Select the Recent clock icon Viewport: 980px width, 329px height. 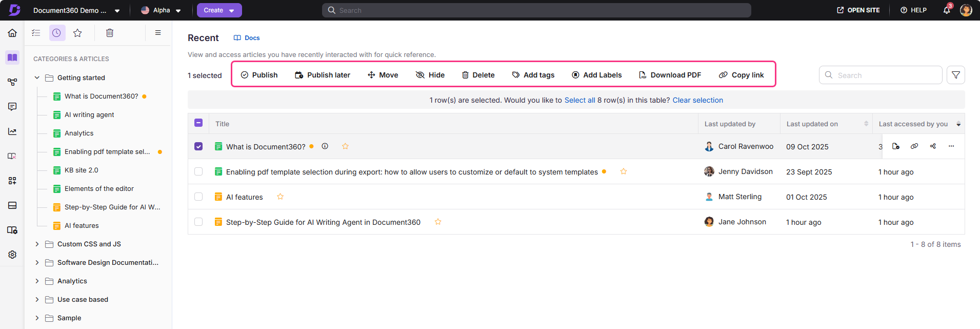pos(57,33)
